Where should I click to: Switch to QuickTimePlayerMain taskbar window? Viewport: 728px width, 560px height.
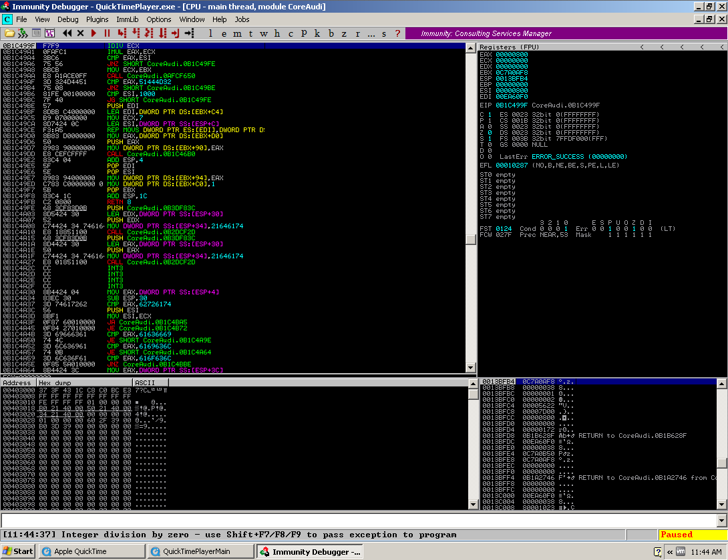coord(200,551)
